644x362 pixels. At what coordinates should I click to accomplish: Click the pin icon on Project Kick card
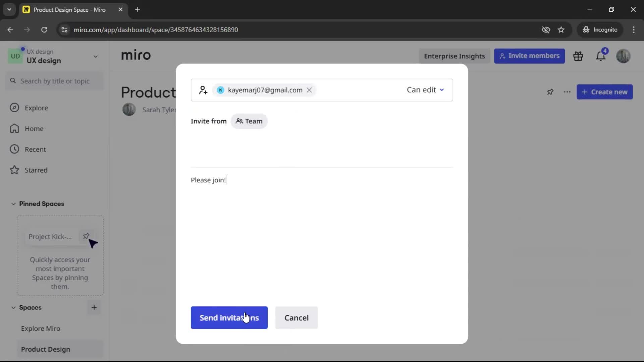[86, 236]
